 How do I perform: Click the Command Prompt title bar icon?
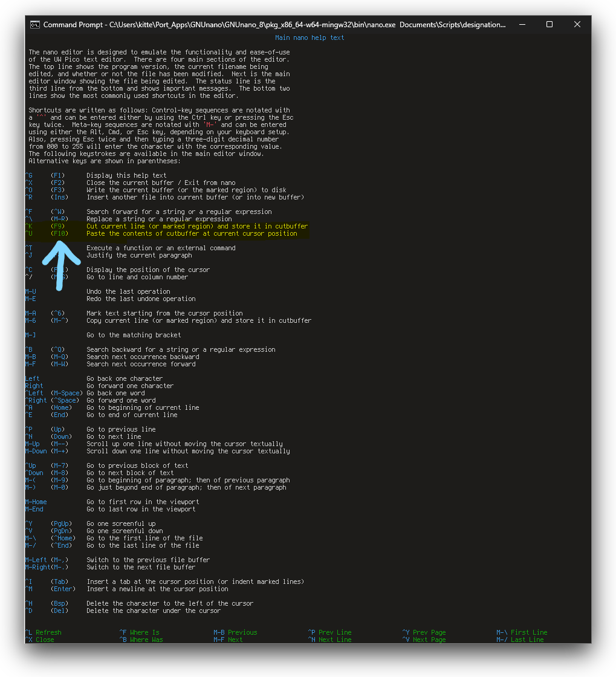pyautogui.click(x=35, y=25)
